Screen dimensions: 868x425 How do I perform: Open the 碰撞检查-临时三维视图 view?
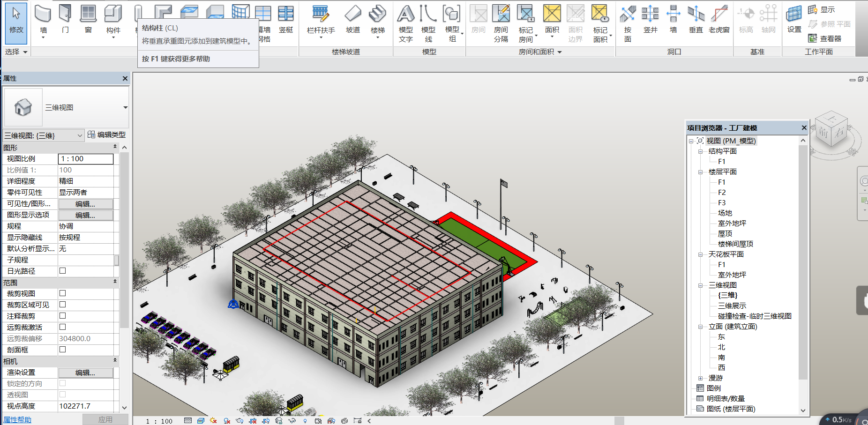pos(755,316)
